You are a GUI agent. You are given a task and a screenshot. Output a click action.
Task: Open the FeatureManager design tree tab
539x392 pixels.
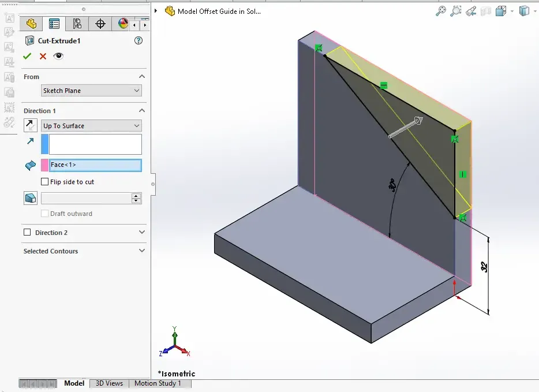31,24
